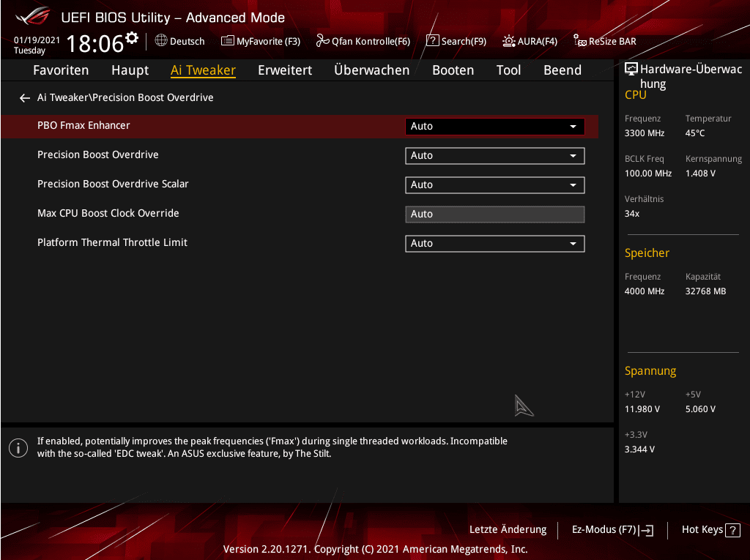Open Precision Boost Overdrive dropdown
Viewport: 750px width, 560px height.
click(x=494, y=155)
